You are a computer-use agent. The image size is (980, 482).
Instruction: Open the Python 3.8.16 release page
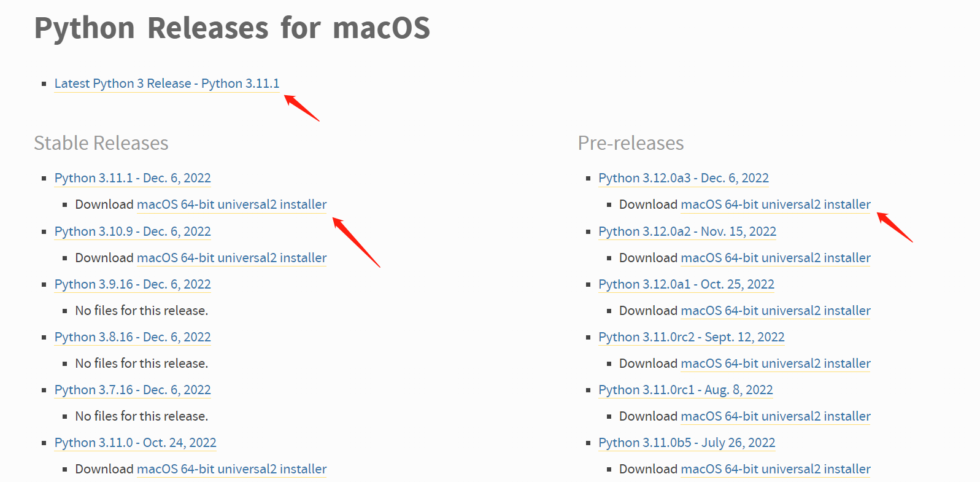click(x=132, y=337)
